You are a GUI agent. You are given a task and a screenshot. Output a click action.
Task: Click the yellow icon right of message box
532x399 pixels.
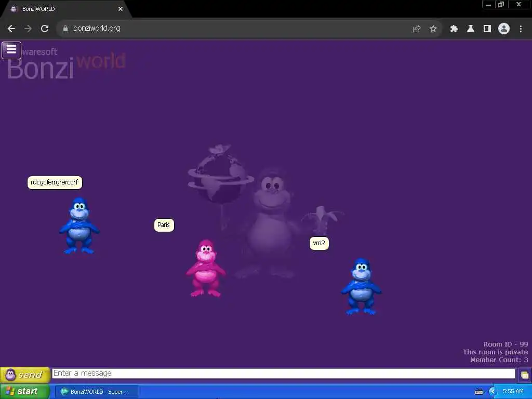[525, 375]
